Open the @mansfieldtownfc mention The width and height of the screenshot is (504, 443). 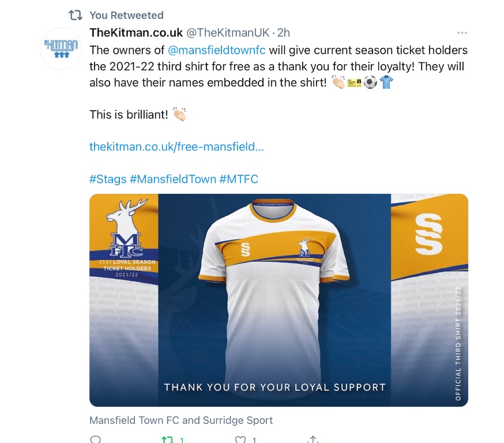[x=217, y=51]
